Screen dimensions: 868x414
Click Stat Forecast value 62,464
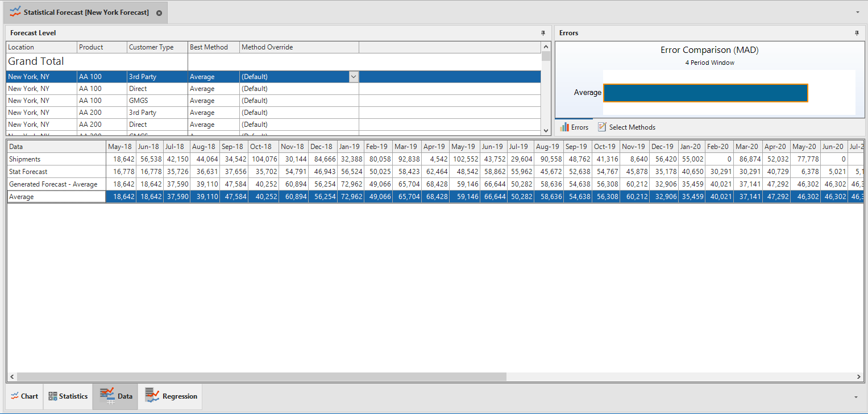pos(435,172)
